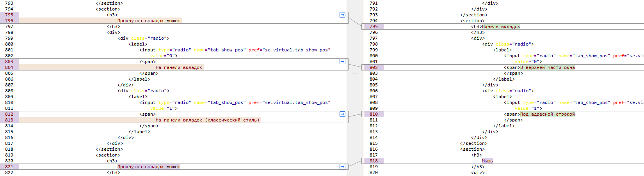Image resolution: width=644 pixels, height=176 pixels.
Task: Click the copy-to-right arrow for line 795 change
Action: click(x=342, y=15)
